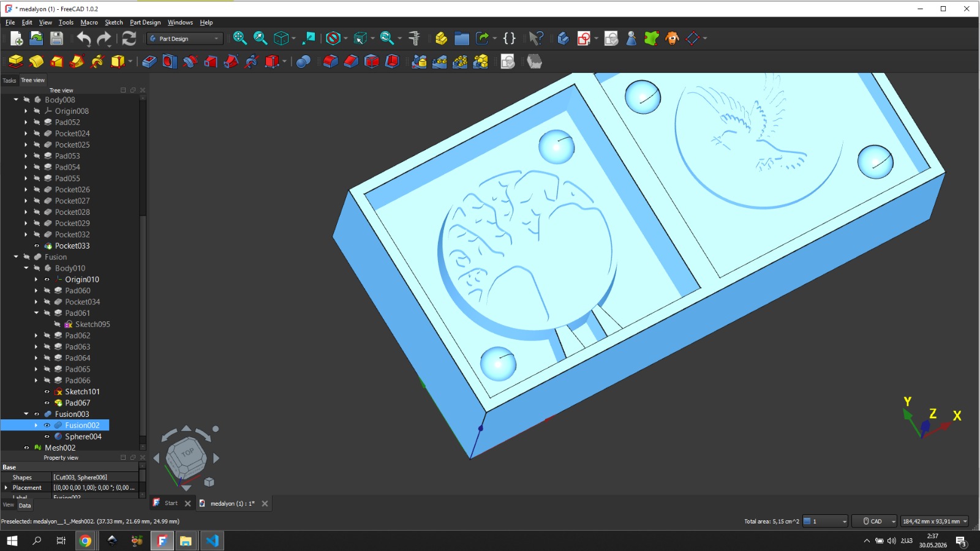This screenshot has height=551, width=980.
Task: Launch Visual Studio Code from the taskbar
Action: (212, 541)
